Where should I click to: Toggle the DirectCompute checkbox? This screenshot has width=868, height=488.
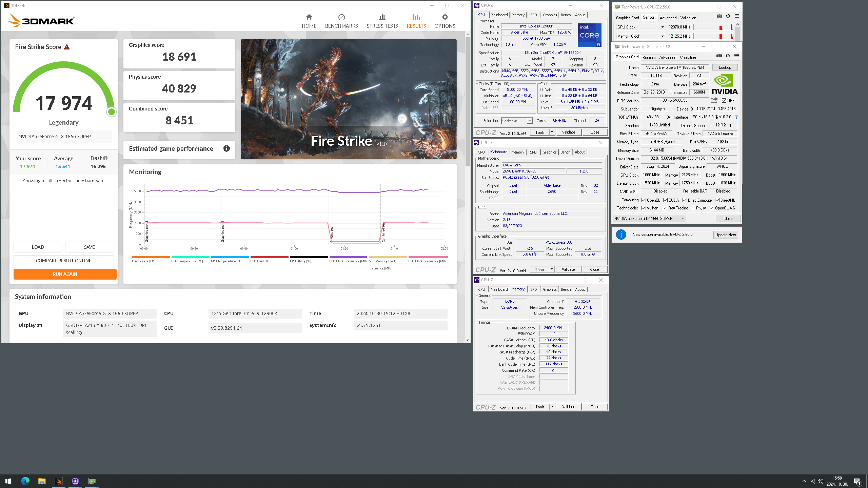(685, 200)
